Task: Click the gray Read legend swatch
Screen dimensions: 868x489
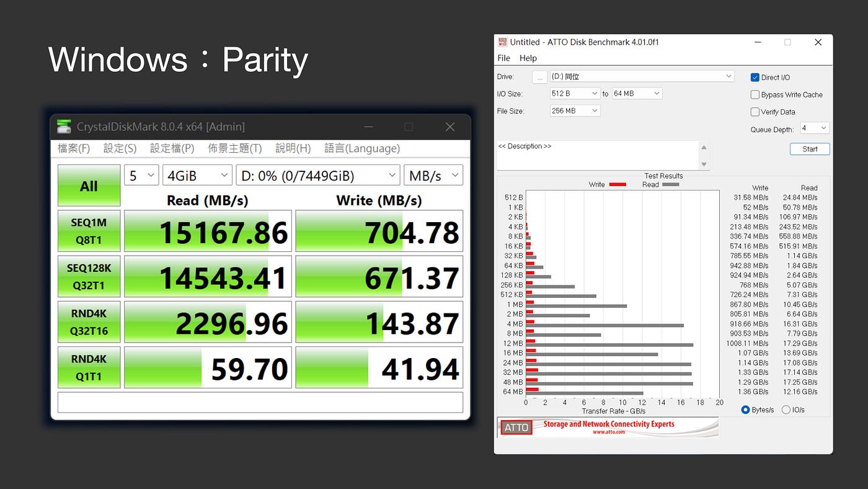Action: (x=671, y=184)
